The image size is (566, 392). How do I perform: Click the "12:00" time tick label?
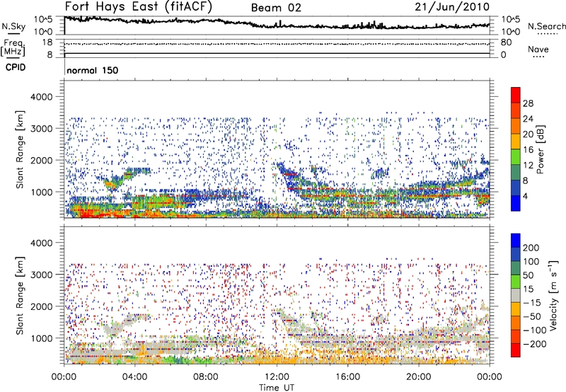tap(277, 377)
